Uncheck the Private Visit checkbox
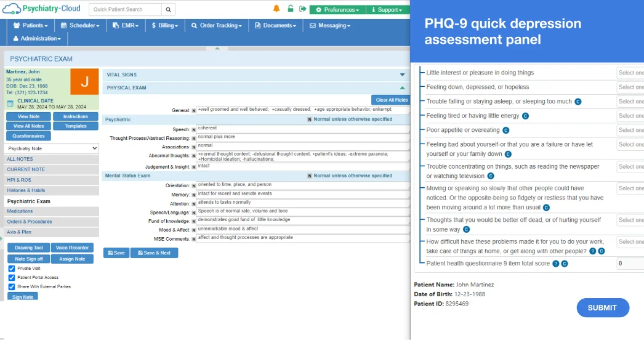 click(x=12, y=269)
